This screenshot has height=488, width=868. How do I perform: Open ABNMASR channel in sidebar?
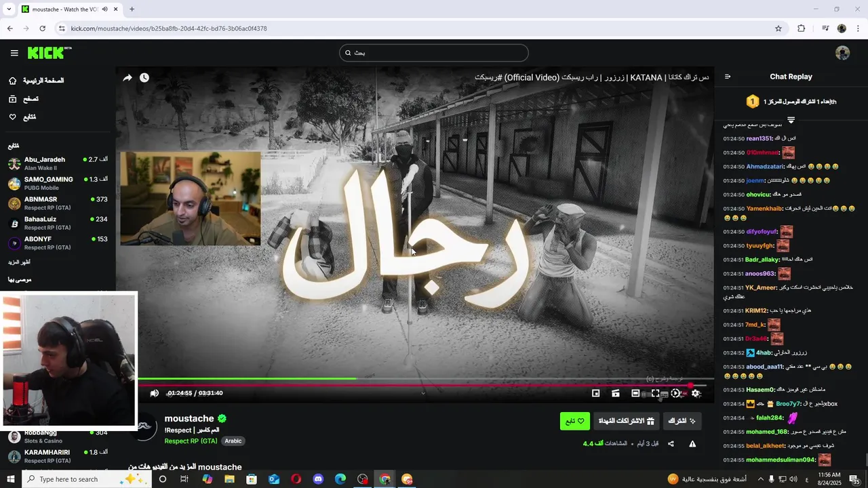click(x=58, y=203)
